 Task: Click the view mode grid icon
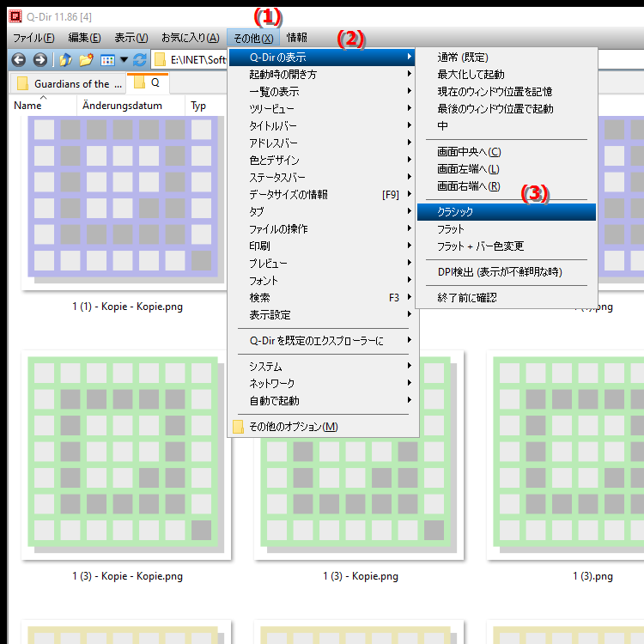107,60
